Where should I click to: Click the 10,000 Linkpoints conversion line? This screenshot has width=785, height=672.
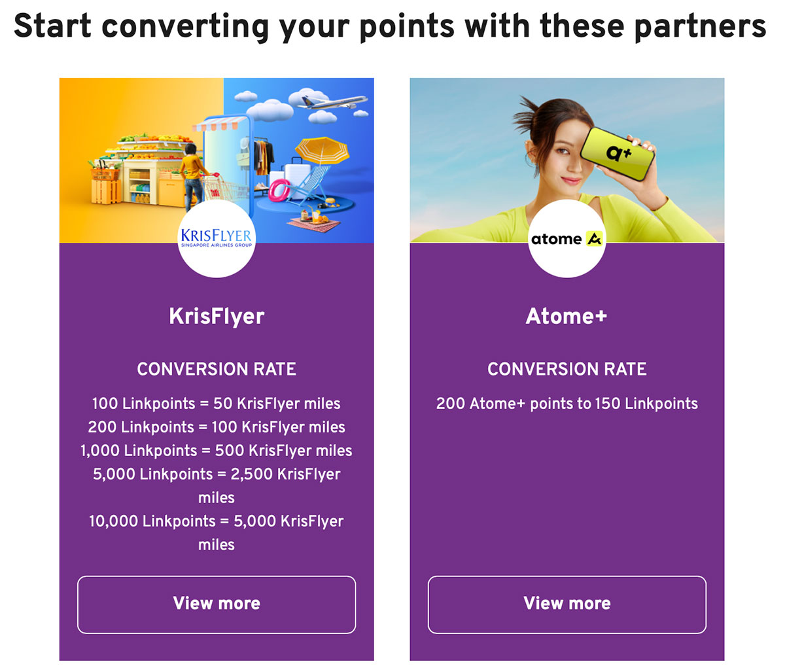217,522
